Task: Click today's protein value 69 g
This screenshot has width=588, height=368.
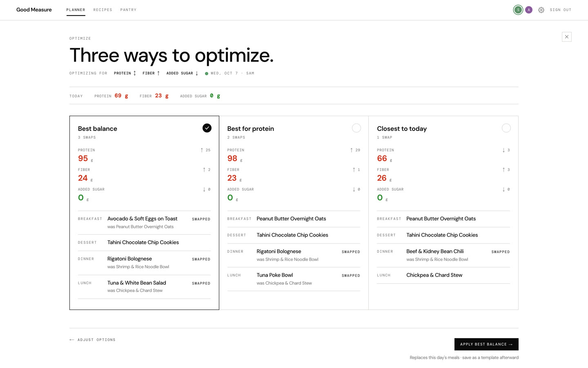Action: 121,96
